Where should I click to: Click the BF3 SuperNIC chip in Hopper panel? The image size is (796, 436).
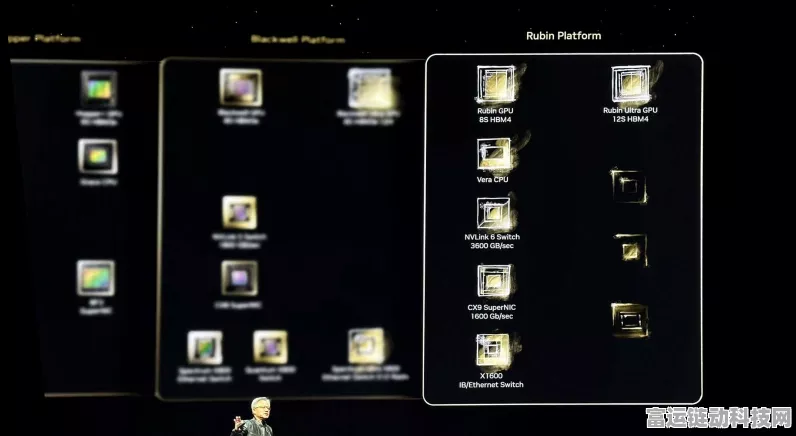(95, 278)
